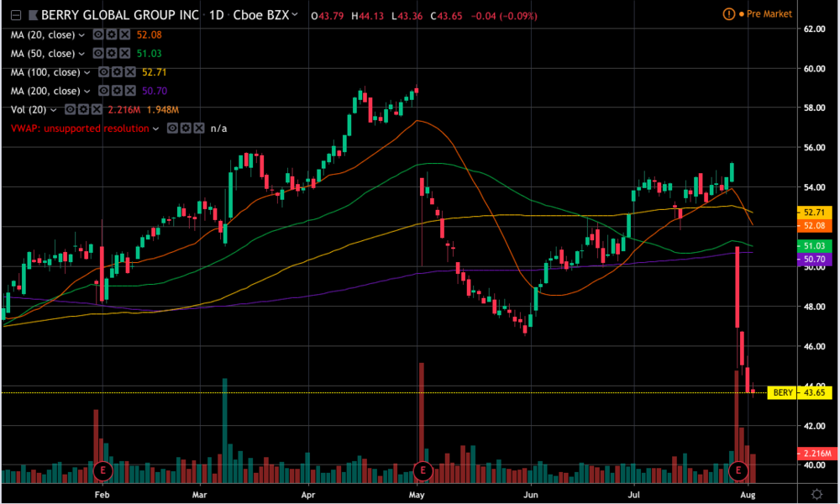Image resolution: width=840 pixels, height=504 pixels.
Task: Click the orange data warning icon
Action: coord(728,14)
